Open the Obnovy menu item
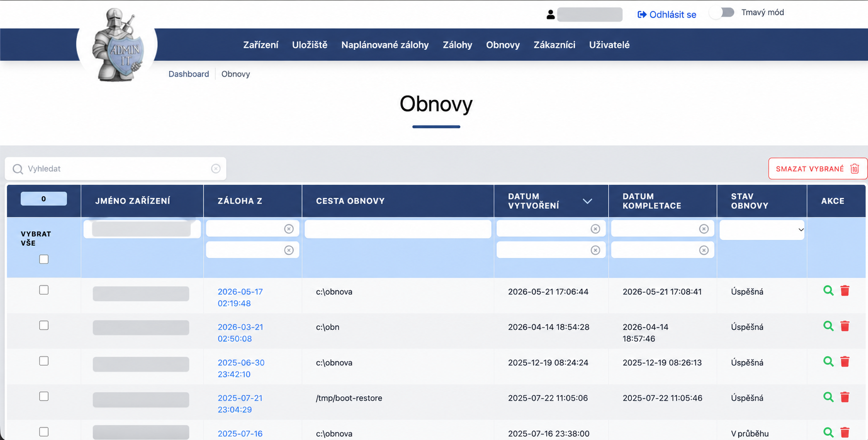Viewport: 868px width, 440px height. click(503, 45)
